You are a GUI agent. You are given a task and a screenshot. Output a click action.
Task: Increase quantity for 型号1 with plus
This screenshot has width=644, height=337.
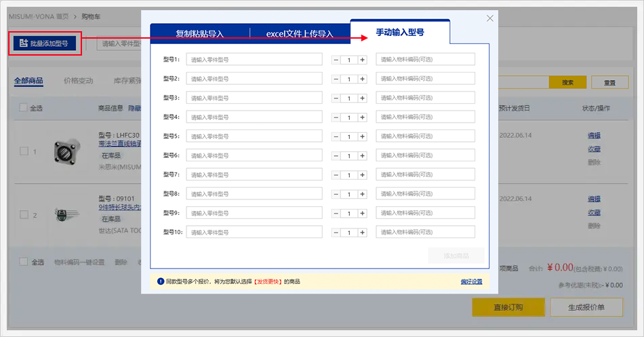coord(363,60)
